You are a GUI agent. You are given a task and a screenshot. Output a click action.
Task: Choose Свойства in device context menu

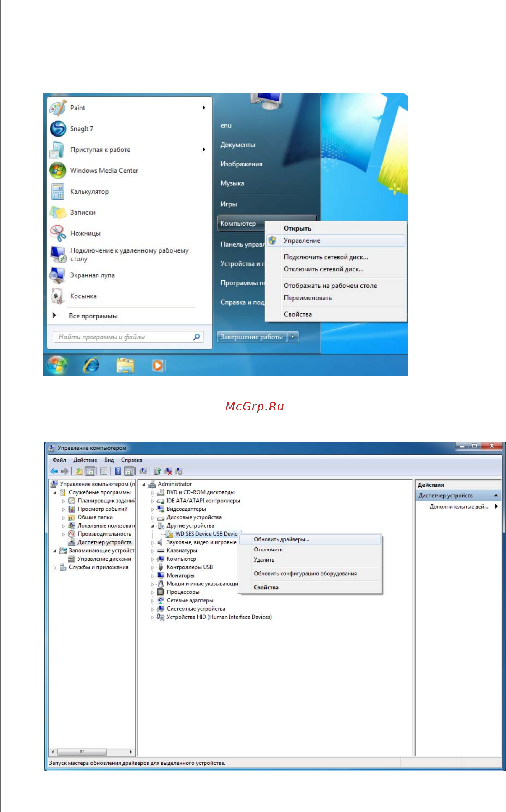tap(310, 587)
